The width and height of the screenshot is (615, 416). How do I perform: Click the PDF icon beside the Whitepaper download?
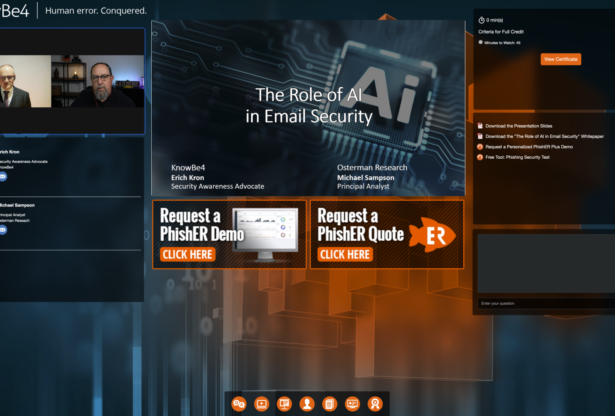pyautogui.click(x=480, y=136)
